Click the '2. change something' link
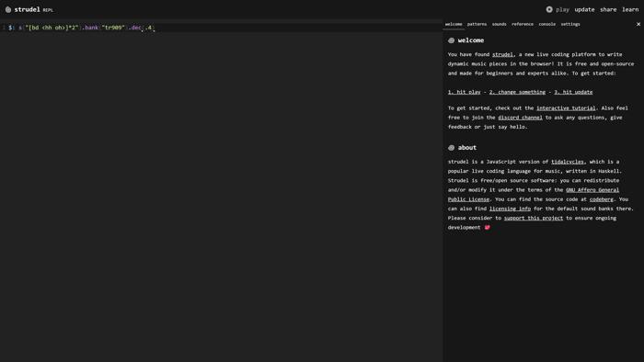Viewport: 644px width, 362px height. pyautogui.click(x=517, y=92)
